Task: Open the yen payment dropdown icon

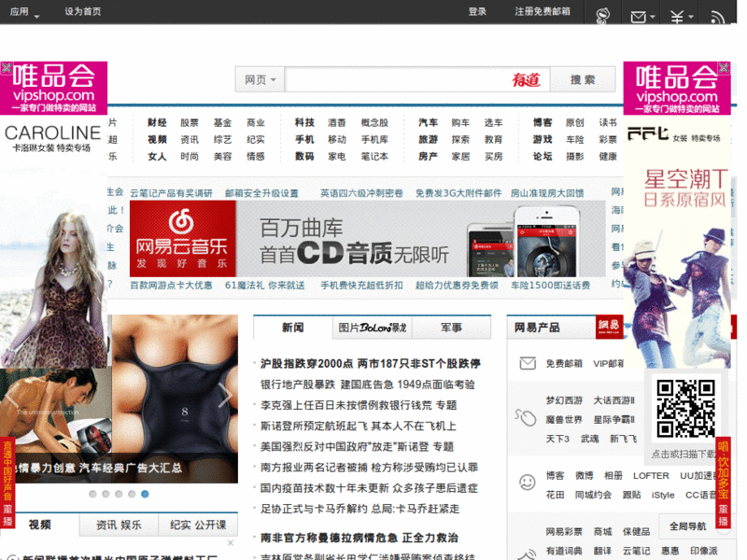Action: tap(682, 17)
